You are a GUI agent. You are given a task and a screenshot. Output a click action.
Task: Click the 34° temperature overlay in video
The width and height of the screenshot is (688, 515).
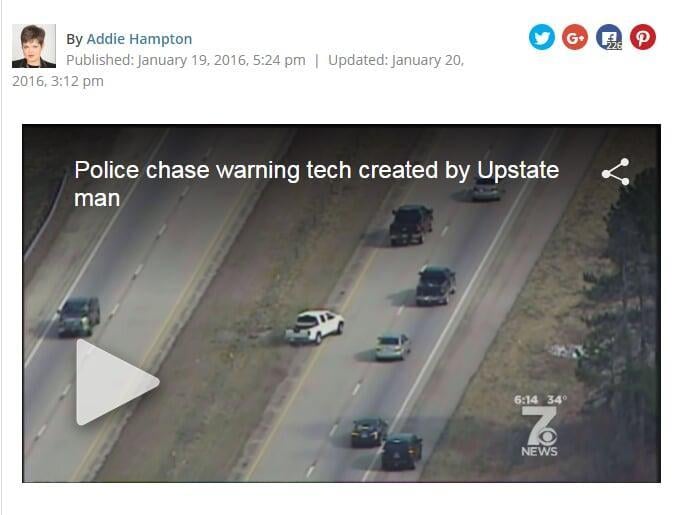pyautogui.click(x=557, y=400)
